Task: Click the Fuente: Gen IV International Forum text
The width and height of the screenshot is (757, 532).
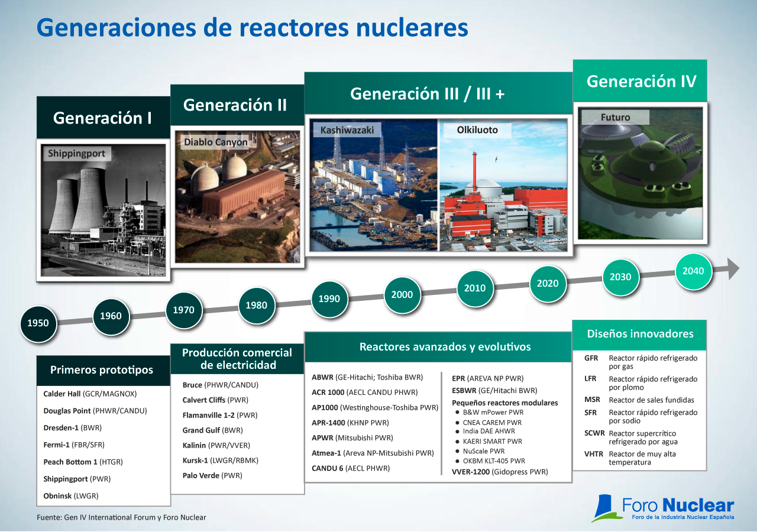Action: (121, 518)
